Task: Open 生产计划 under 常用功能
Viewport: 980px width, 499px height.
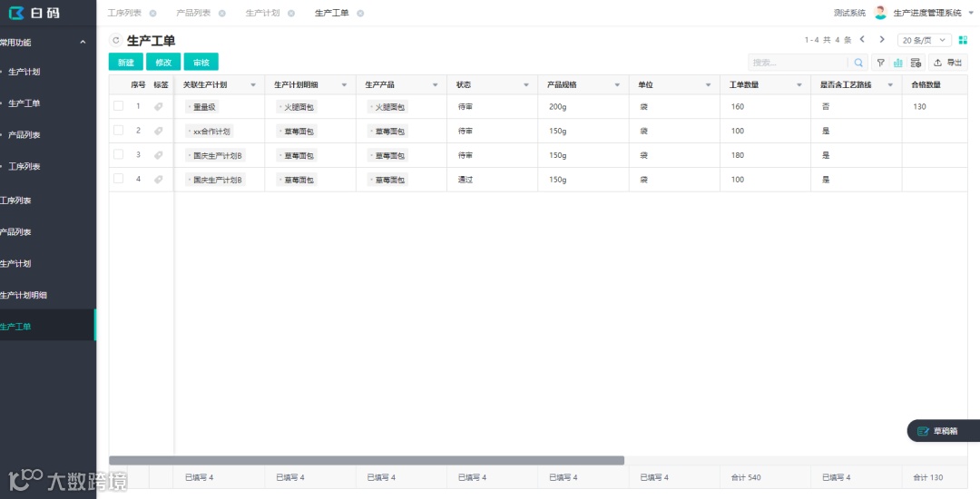Action: coord(24,72)
